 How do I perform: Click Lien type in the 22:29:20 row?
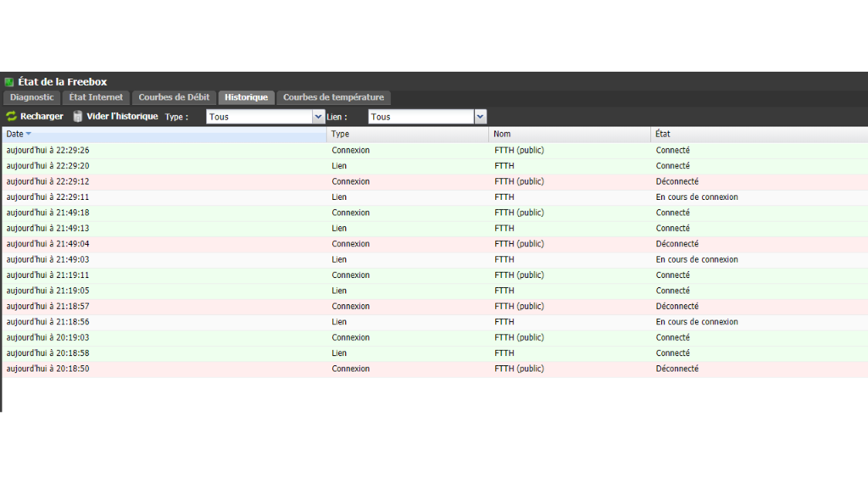click(x=339, y=166)
